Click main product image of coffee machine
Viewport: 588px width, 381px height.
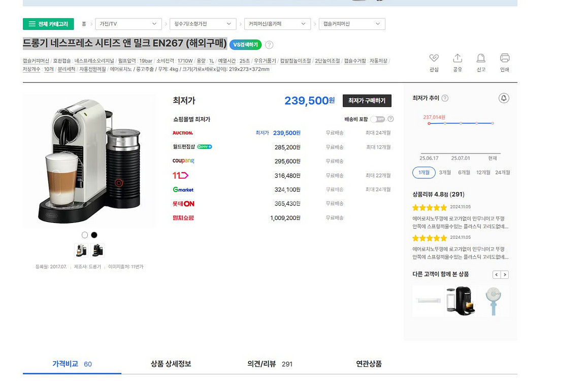coord(90,161)
